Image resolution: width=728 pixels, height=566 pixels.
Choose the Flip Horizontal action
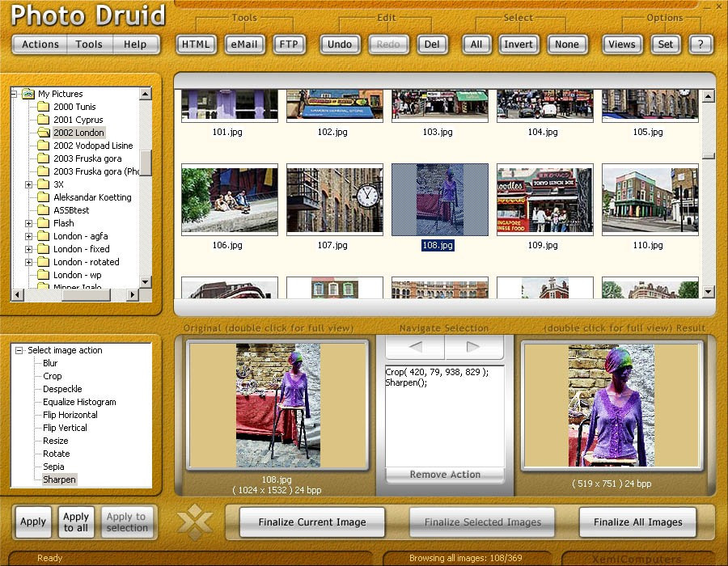coord(70,416)
